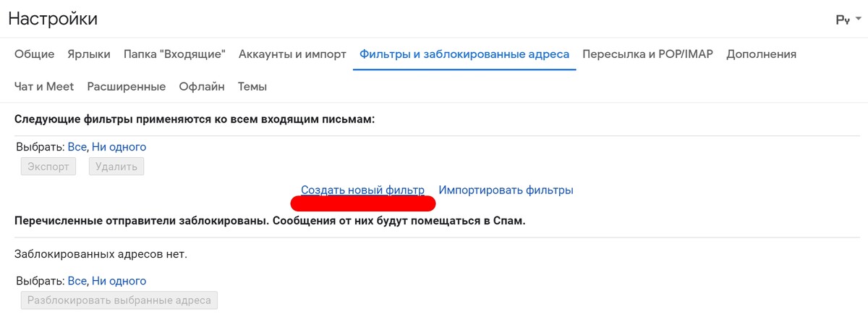
Task: Open the Общие settings tab
Action: (x=34, y=54)
